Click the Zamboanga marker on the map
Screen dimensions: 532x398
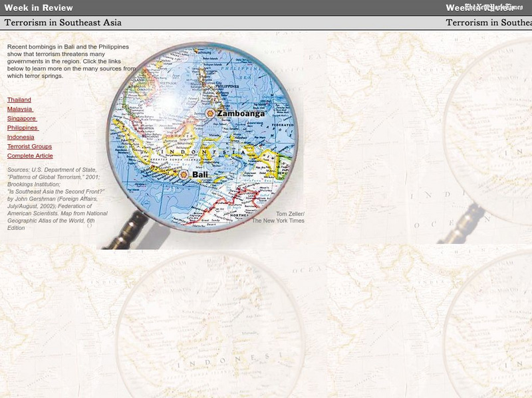click(210, 113)
